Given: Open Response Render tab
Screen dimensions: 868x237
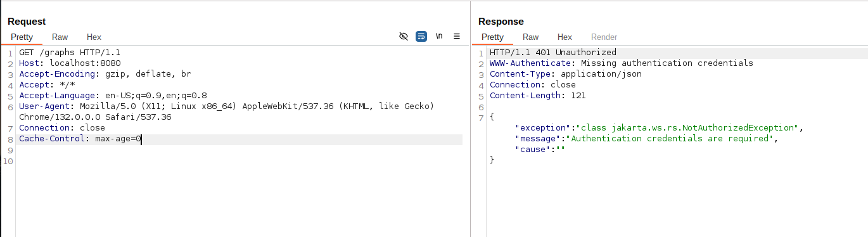Looking at the screenshot, I should (604, 37).
